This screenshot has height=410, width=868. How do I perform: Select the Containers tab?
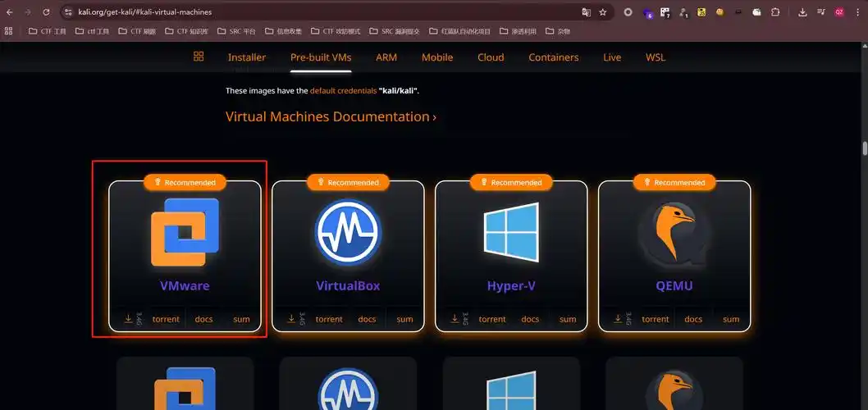(x=553, y=57)
